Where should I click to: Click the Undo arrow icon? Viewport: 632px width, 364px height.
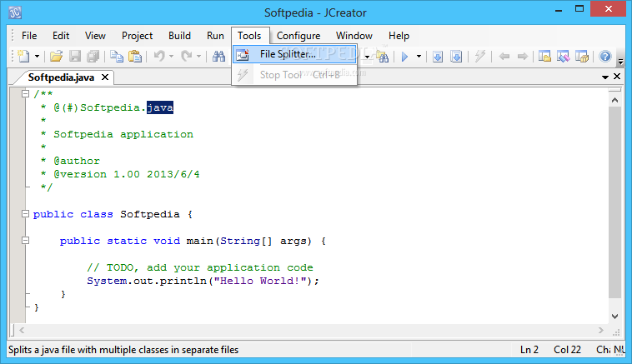pyautogui.click(x=159, y=56)
